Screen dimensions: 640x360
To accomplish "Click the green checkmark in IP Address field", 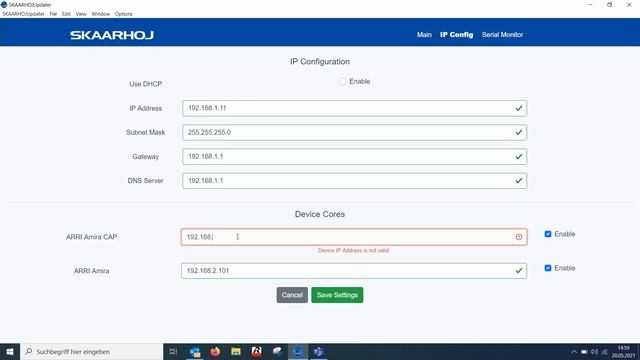I will [519, 108].
